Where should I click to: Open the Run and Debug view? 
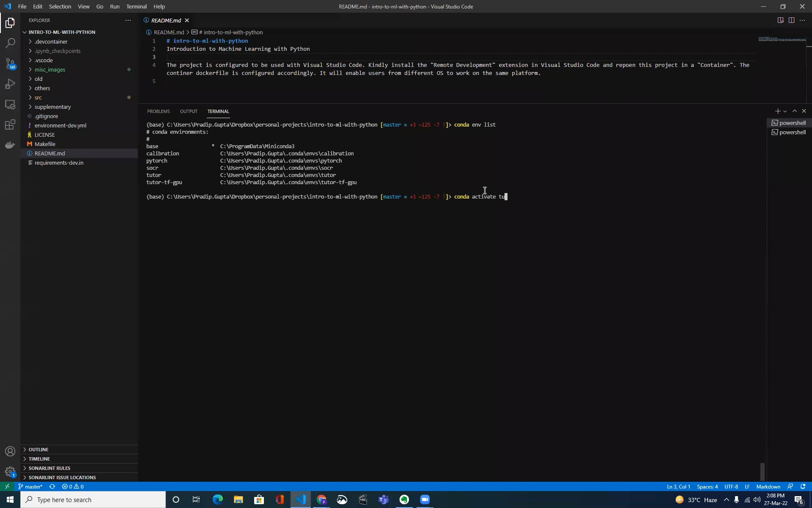click(x=10, y=84)
